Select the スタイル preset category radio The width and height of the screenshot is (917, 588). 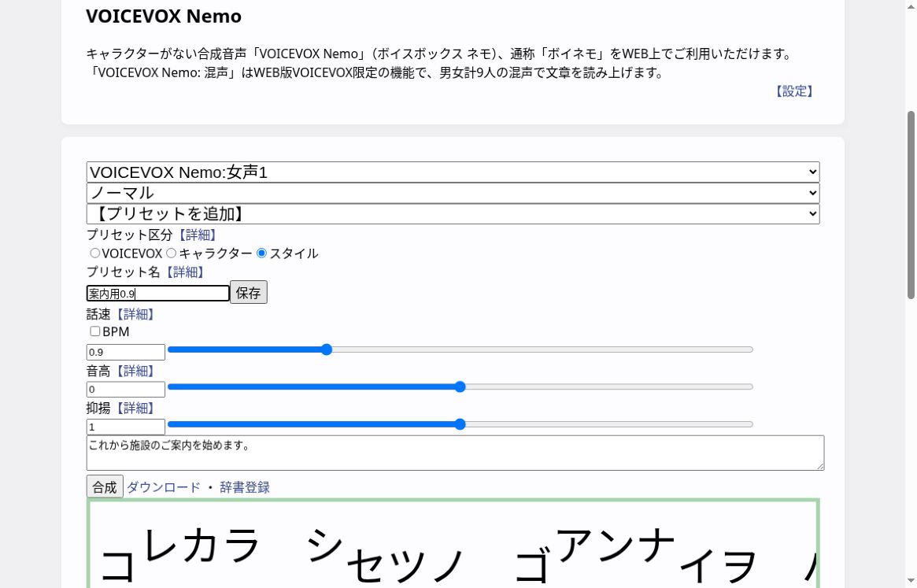261,253
